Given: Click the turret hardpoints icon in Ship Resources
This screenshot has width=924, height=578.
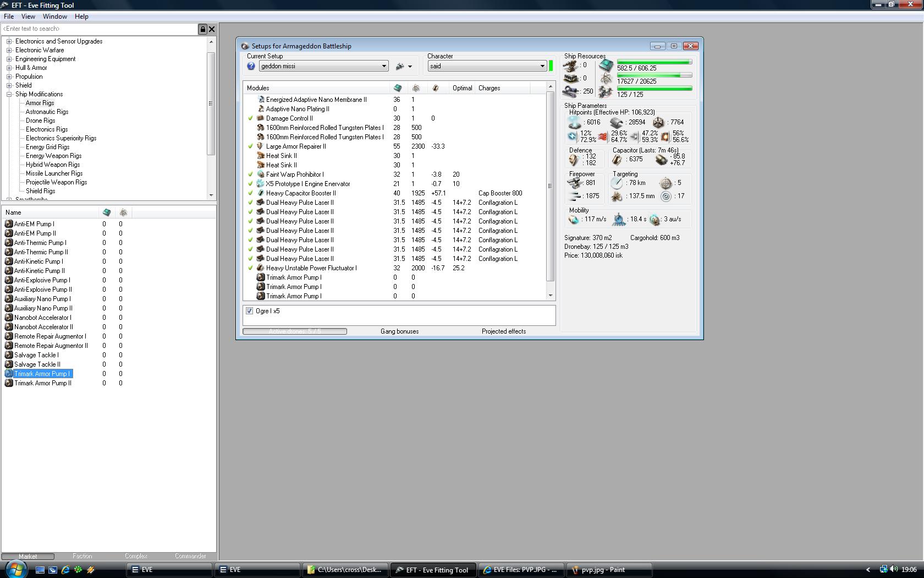Looking at the screenshot, I should [x=570, y=66].
